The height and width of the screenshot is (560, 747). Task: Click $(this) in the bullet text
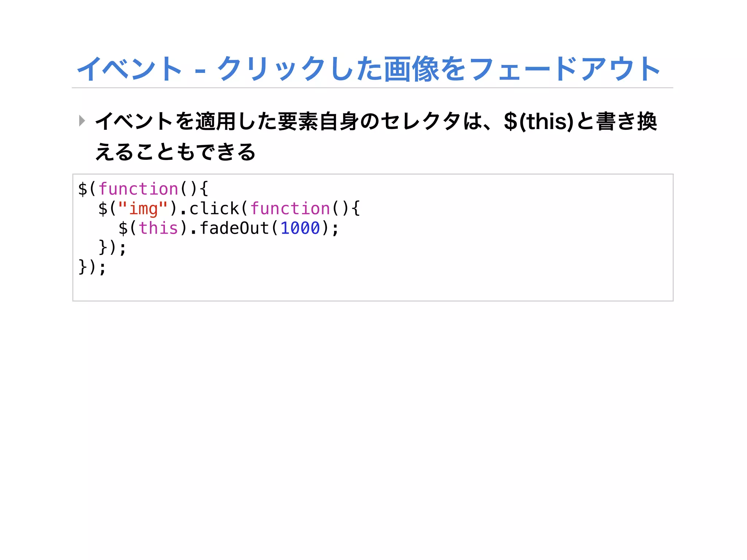click(539, 121)
